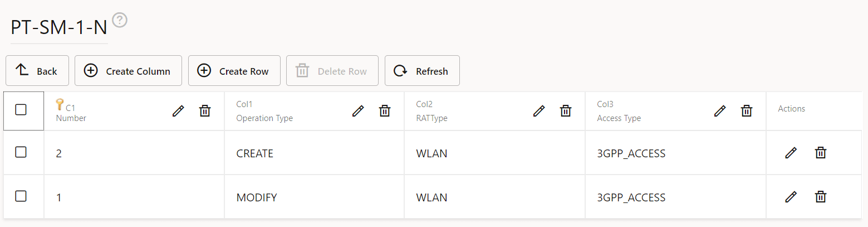Viewport: 868px width, 227px height.
Task: Delete the Col3 Access Type column
Action: [747, 111]
